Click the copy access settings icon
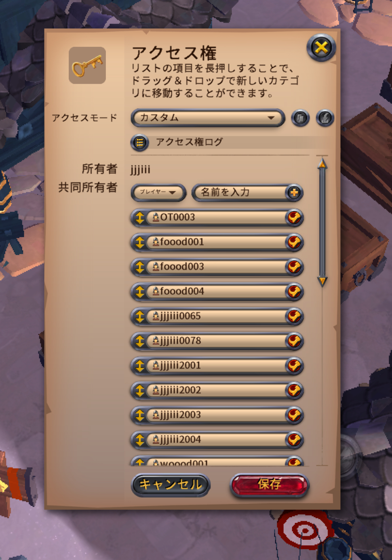The height and width of the screenshot is (560, 392). [300, 118]
